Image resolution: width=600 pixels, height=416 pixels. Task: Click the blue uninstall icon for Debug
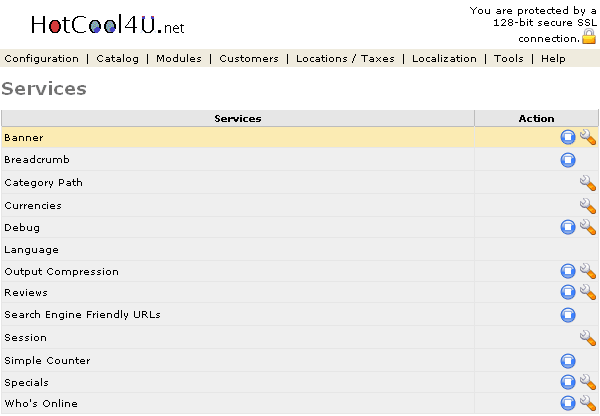click(x=568, y=228)
